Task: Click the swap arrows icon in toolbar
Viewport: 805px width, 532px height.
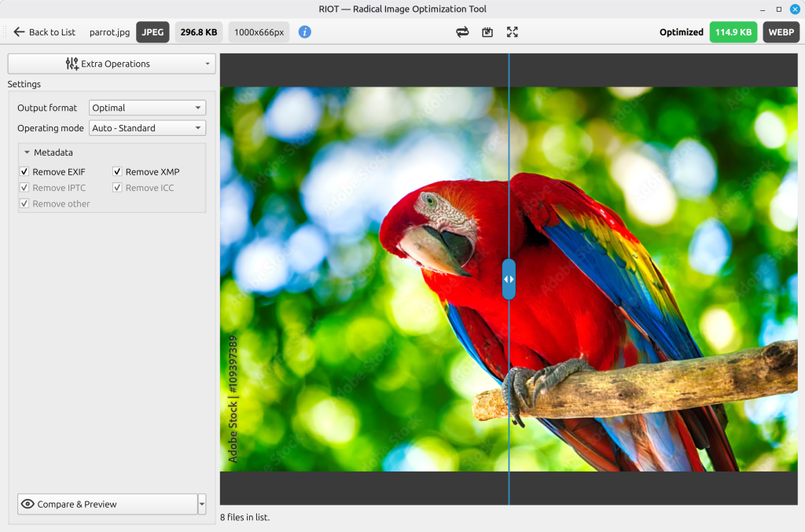Action: 462,31
